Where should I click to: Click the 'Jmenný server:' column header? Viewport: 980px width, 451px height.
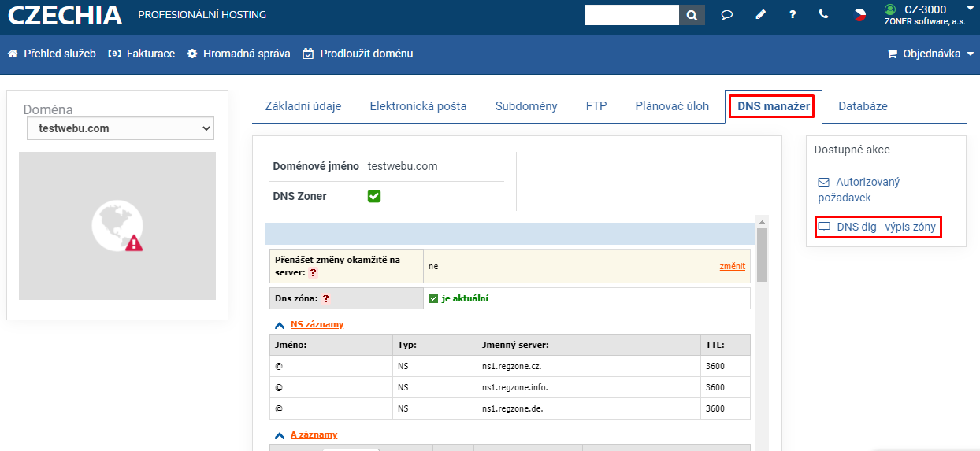click(588, 345)
